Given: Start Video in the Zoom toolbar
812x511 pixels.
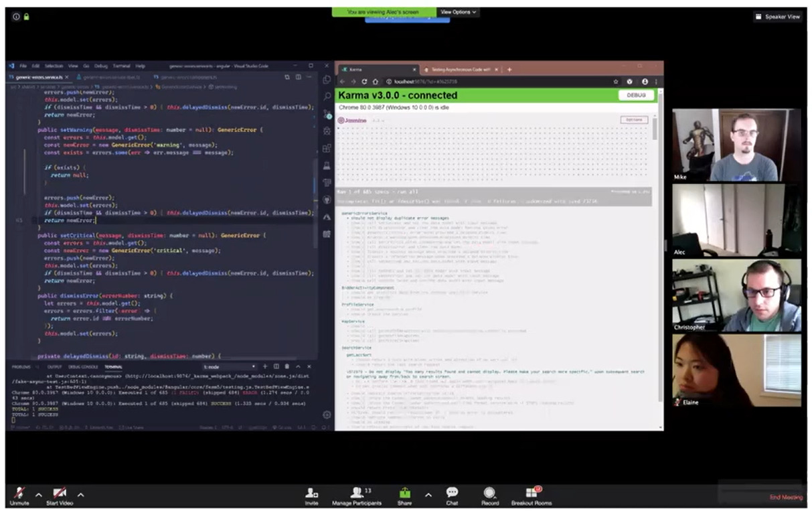Looking at the screenshot, I should tap(59, 496).
